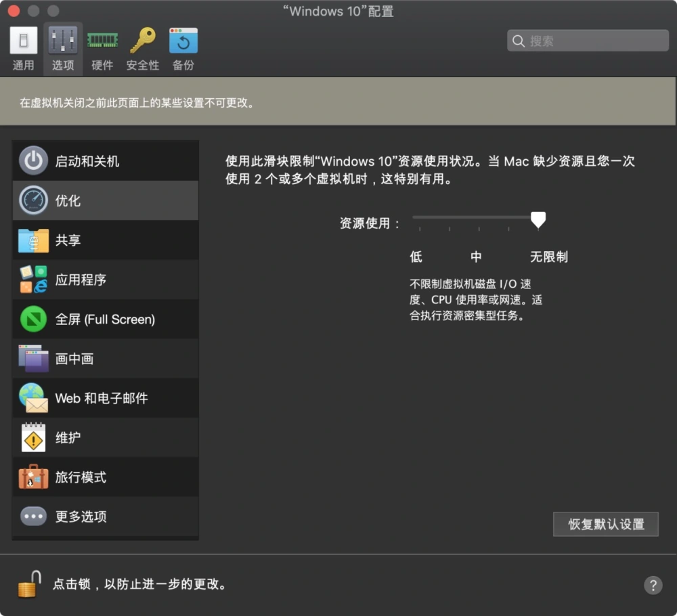Open help with the question mark button
Screen dimensions: 677x616
[653, 586]
